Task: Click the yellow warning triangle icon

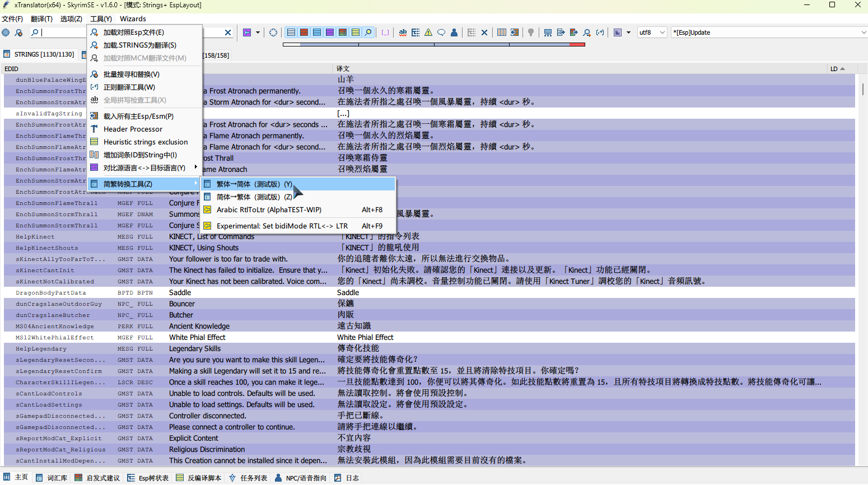Action: point(428,32)
